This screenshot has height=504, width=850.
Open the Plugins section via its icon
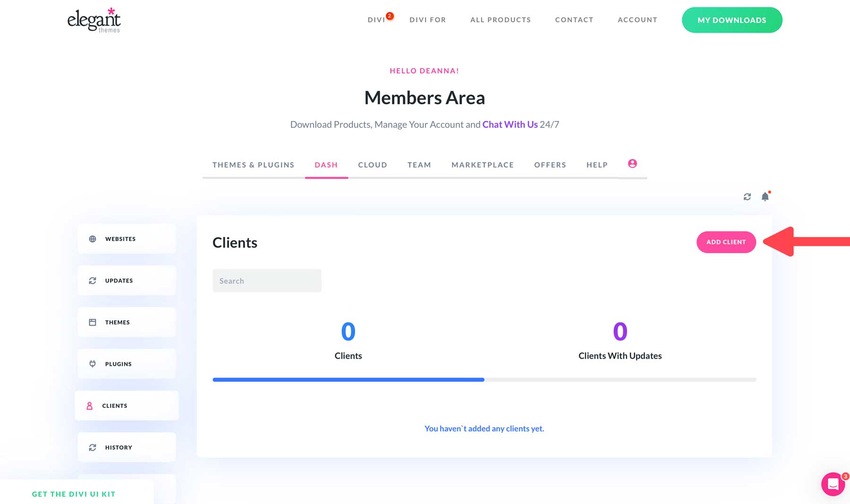coord(93,363)
